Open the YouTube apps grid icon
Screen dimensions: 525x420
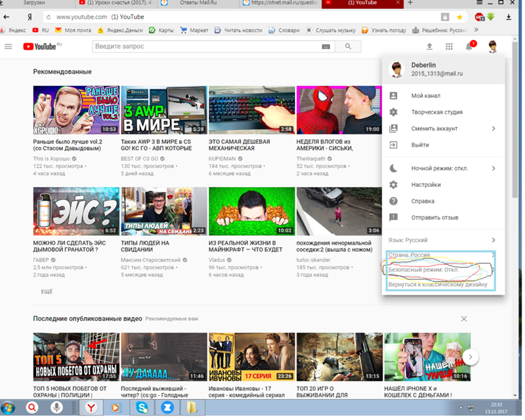pos(449,47)
